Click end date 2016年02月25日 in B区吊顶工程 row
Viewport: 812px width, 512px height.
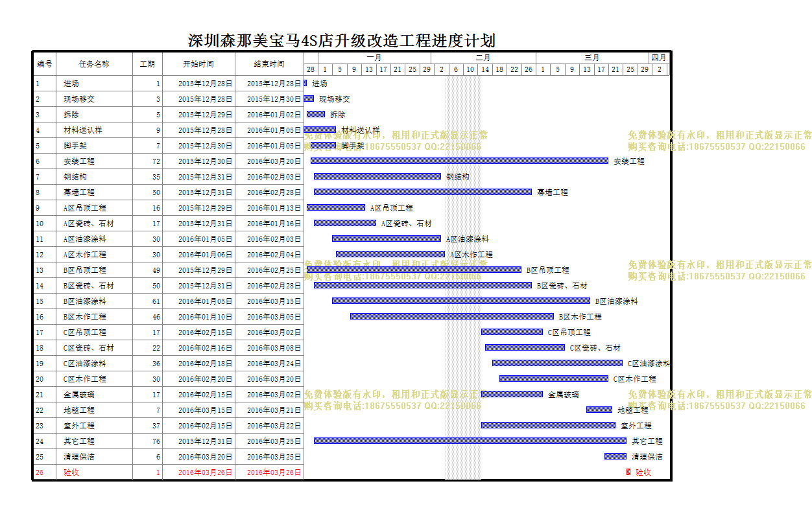[x=274, y=270]
